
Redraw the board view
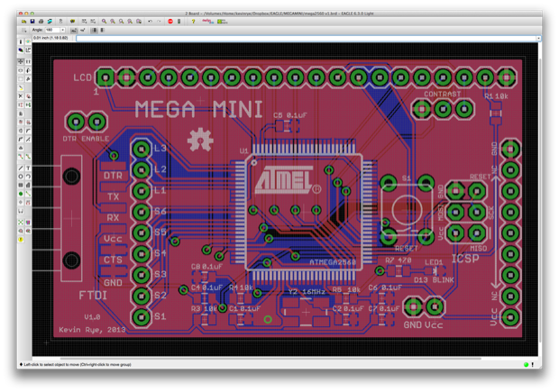[x=130, y=22]
